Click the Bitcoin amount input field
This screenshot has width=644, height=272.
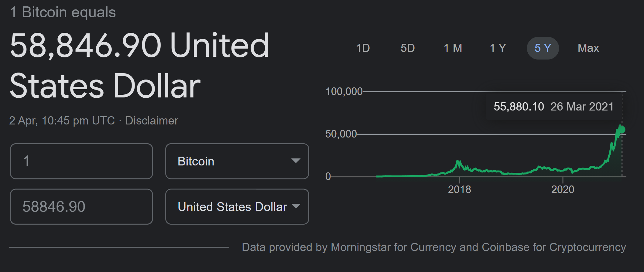[x=81, y=161]
